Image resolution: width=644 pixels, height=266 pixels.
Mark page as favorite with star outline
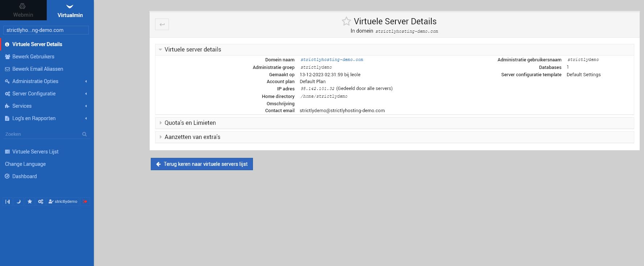[346, 21]
